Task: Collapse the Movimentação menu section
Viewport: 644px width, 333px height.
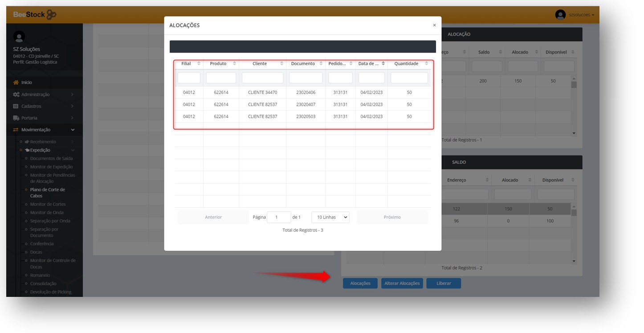Action: tap(73, 130)
